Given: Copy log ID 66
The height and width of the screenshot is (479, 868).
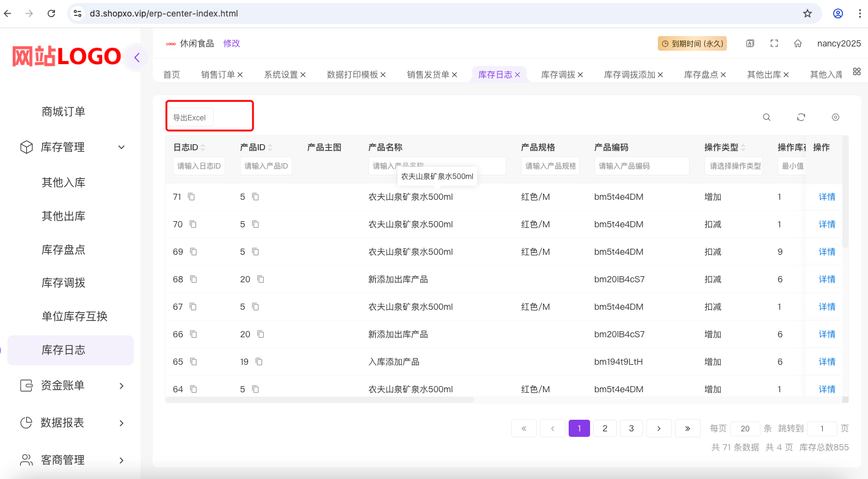Looking at the screenshot, I should 194,334.
